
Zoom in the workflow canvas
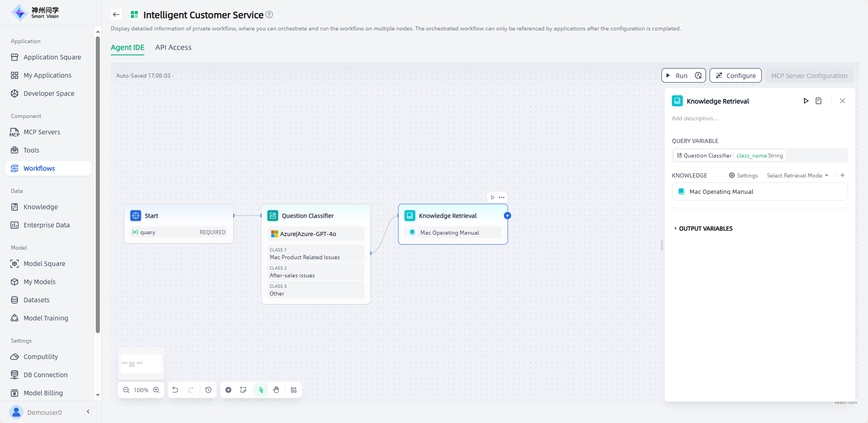tap(156, 390)
